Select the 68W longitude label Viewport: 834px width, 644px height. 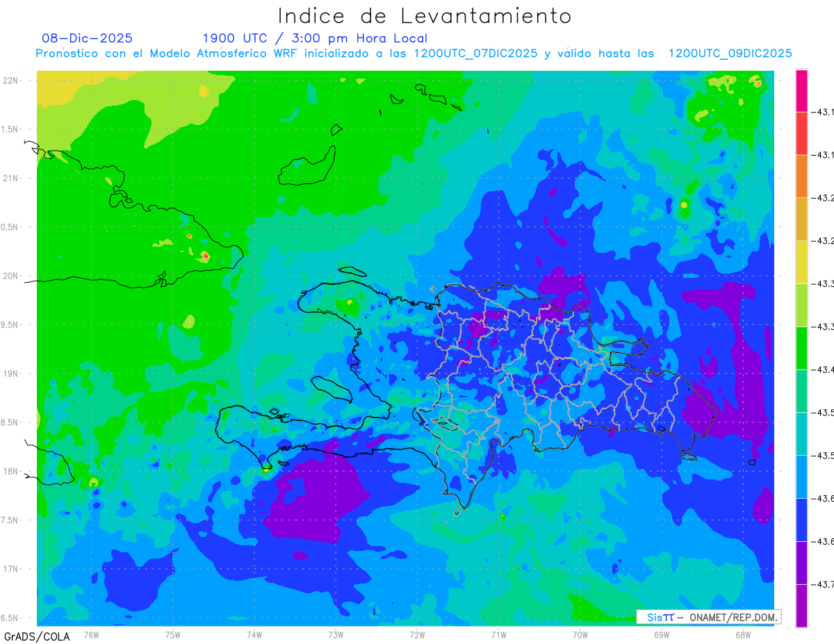[742, 634]
